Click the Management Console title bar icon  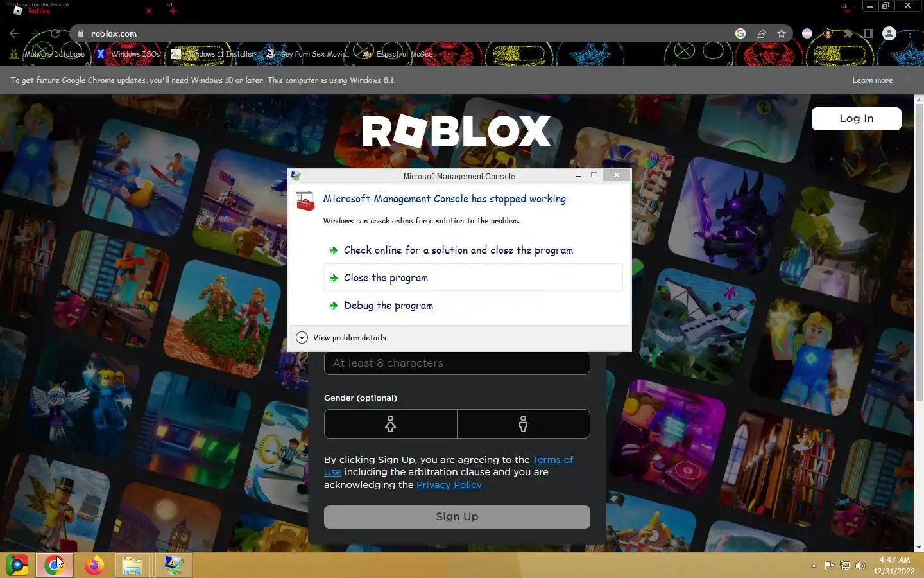pyautogui.click(x=296, y=176)
